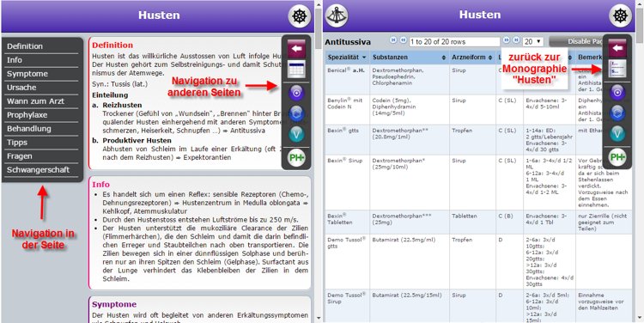
Task: Click the blue hexagon icon in right panel
Action: [x=617, y=113]
